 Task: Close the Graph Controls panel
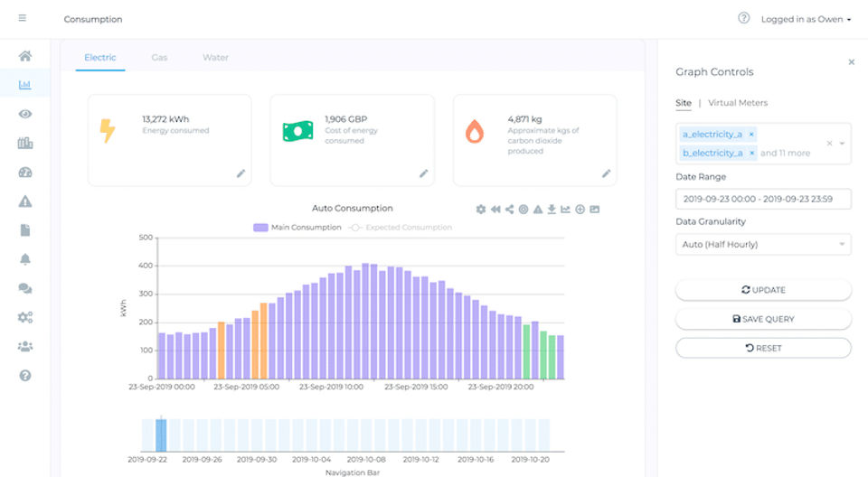click(852, 62)
